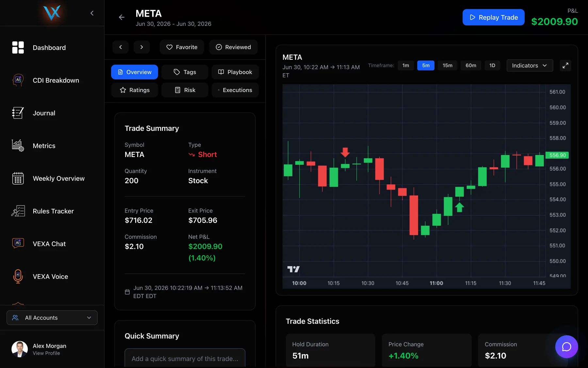The height and width of the screenshot is (368, 588).
Task: Click the Rules Tracker checklist icon
Action: point(18,211)
